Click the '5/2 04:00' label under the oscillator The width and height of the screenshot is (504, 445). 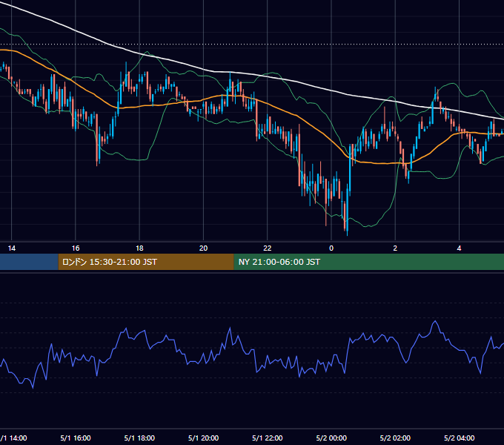459,438
